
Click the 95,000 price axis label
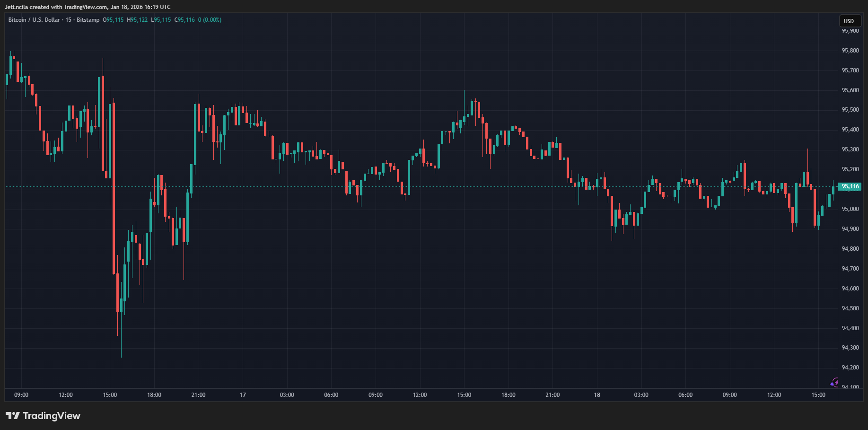(x=850, y=209)
